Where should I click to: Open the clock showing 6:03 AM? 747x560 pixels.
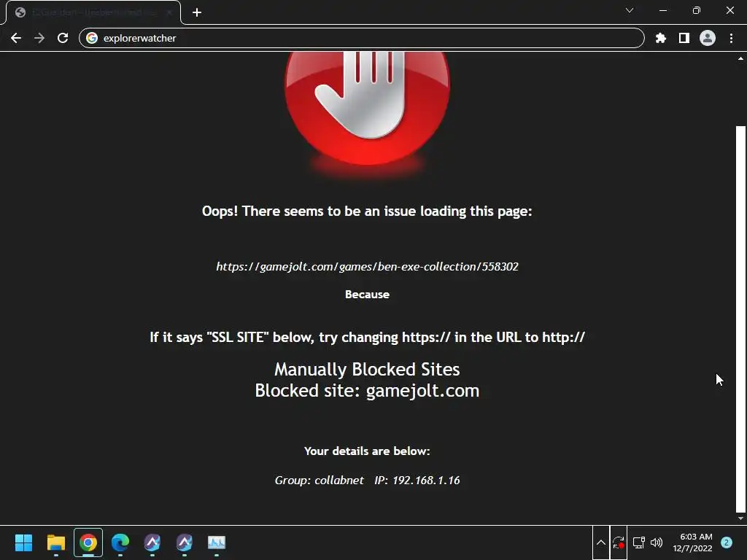(x=692, y=542)
